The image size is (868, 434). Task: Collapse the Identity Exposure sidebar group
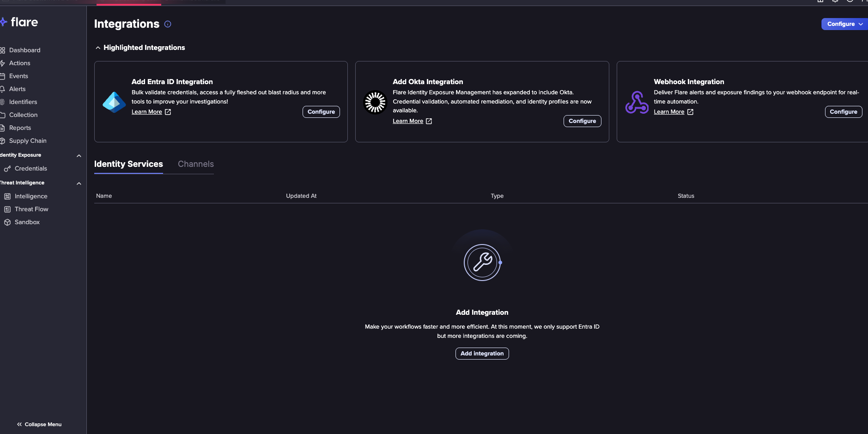pos(79,156)
